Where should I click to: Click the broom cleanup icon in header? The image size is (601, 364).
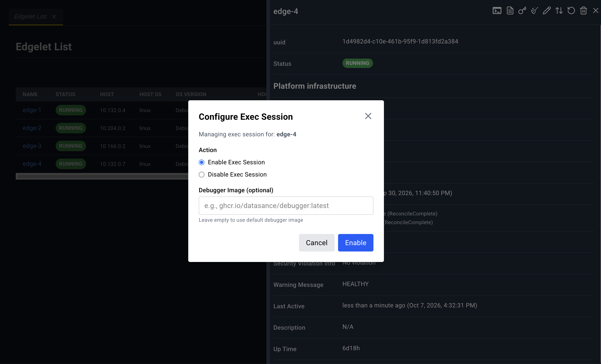point(534,11)
